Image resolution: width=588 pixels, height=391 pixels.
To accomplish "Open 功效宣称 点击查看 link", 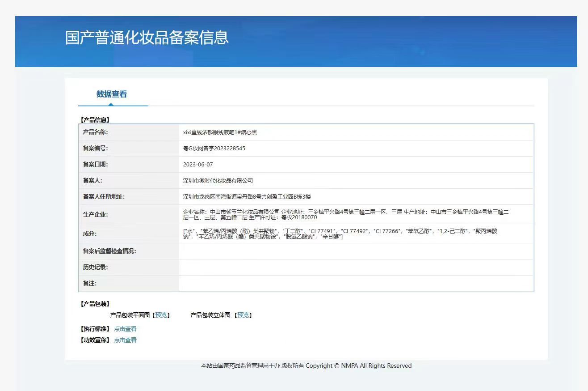I will click(x=125, y=340).
